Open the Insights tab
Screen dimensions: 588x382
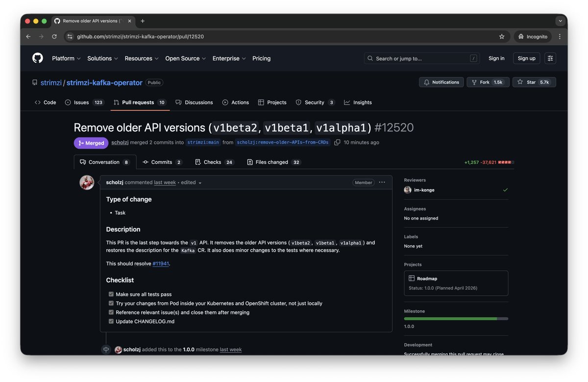click(x=358, y=102)
